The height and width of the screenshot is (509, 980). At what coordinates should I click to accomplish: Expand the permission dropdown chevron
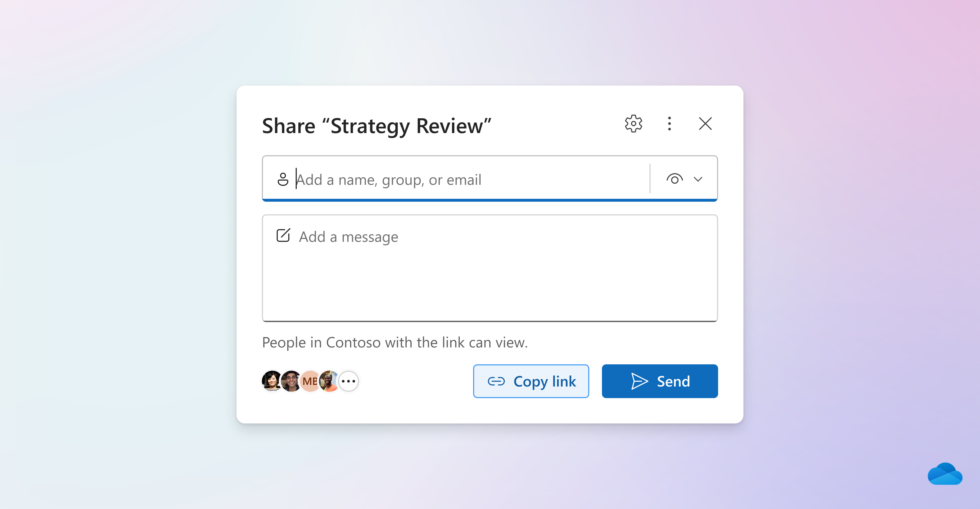point(698,179)
